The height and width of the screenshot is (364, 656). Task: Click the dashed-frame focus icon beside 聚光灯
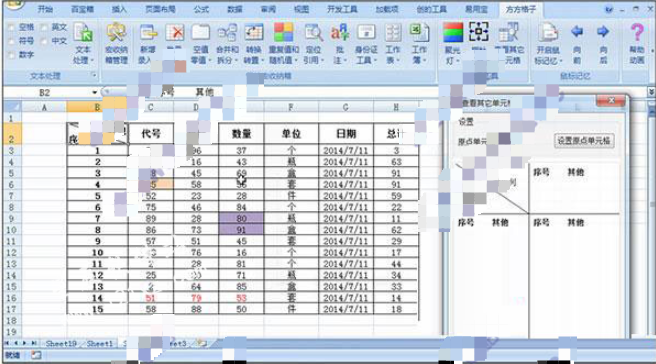tap(479, 32)
